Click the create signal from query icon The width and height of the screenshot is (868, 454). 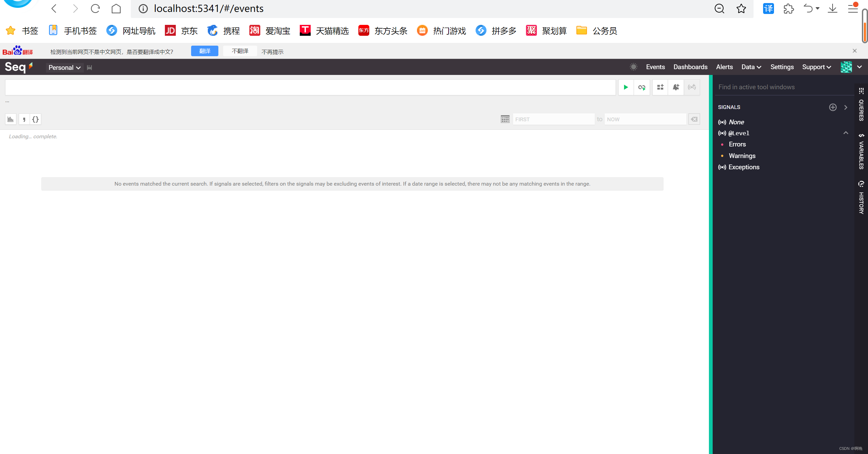(x=692, y=87)
